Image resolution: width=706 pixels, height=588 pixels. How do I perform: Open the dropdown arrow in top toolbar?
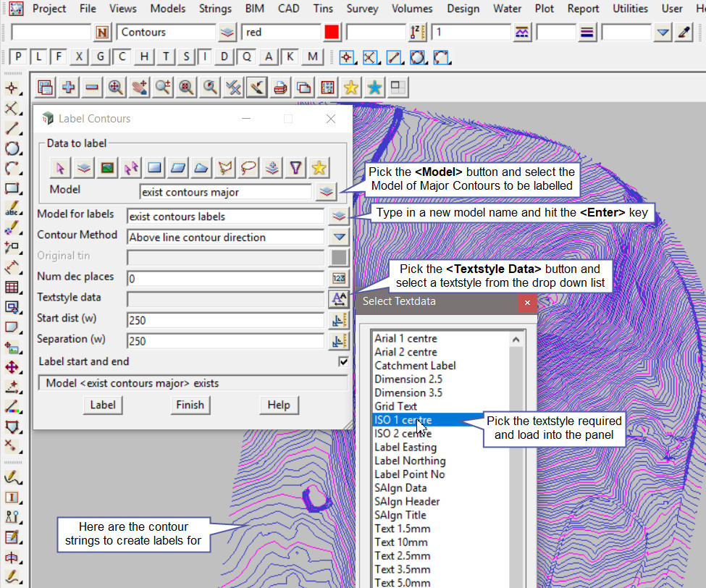[x=663, y=33]
